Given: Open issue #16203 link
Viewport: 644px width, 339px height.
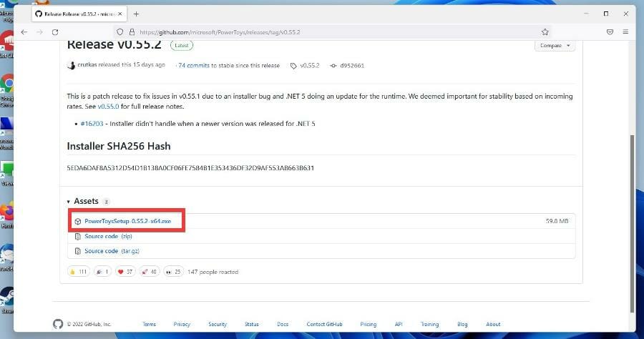Looking at the screenshot, I should (92, 124).
